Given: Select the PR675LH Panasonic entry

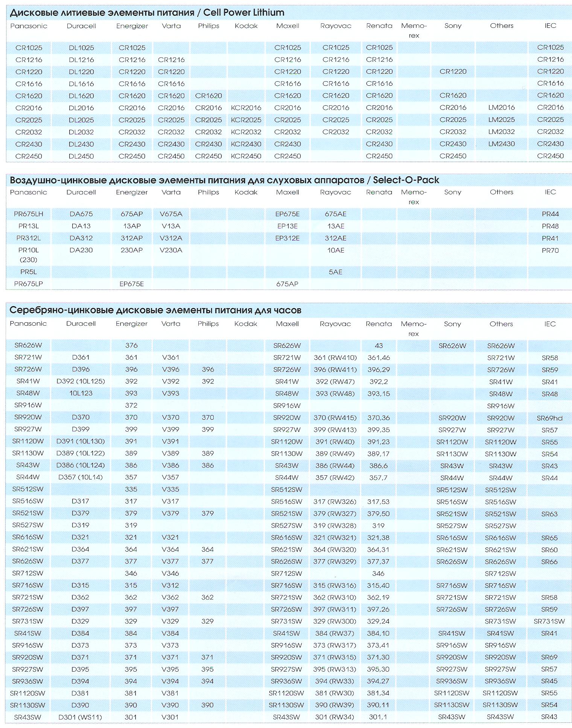Looking at the screenshot, I should (29, 214).
